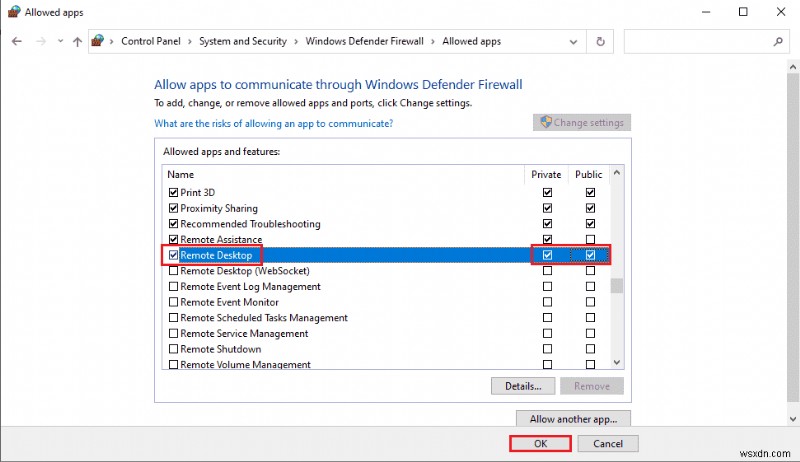800x462 pixels.
Task: Click the search magnifier icon
Action: (x=778, y=42)
